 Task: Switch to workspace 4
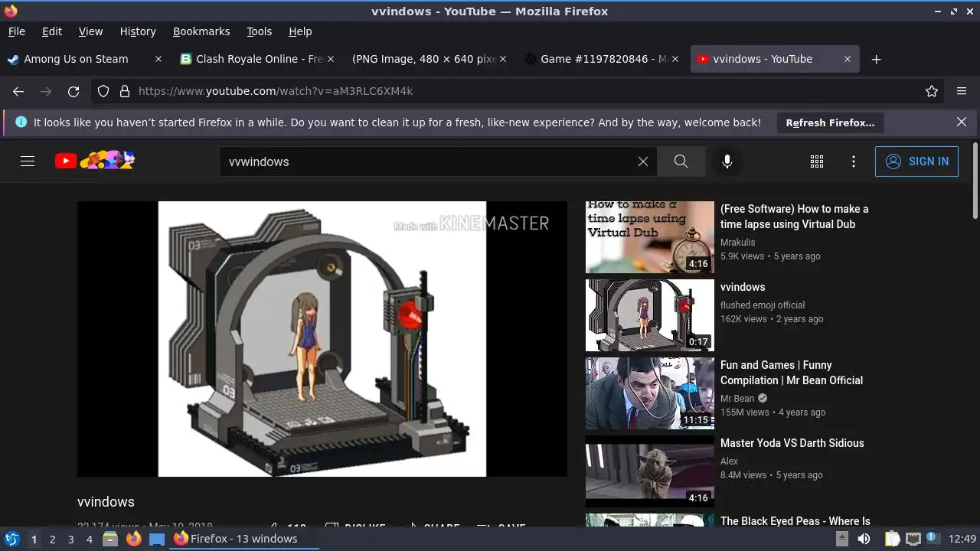[89, 539]
